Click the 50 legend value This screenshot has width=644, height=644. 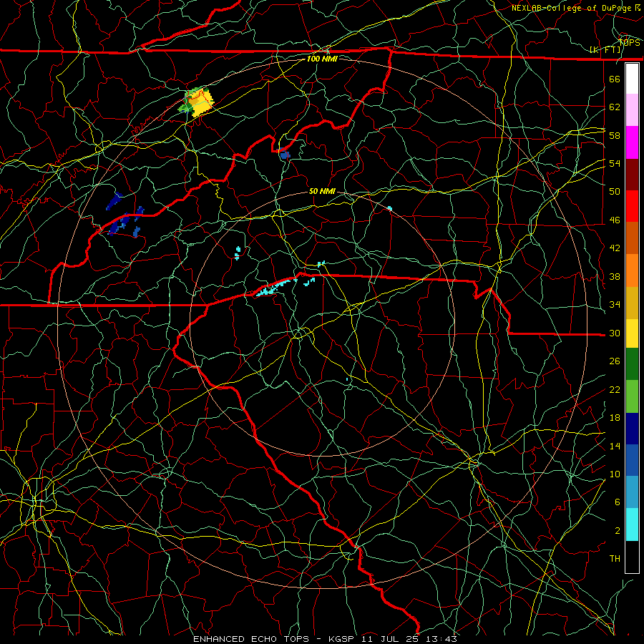(x=615, y=192)
